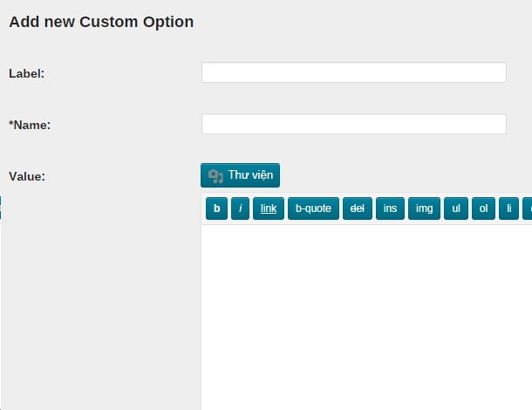
Task: Select the 'Add new Custom Option' heading
Action: pyautogui.click(x=101, y=22)
